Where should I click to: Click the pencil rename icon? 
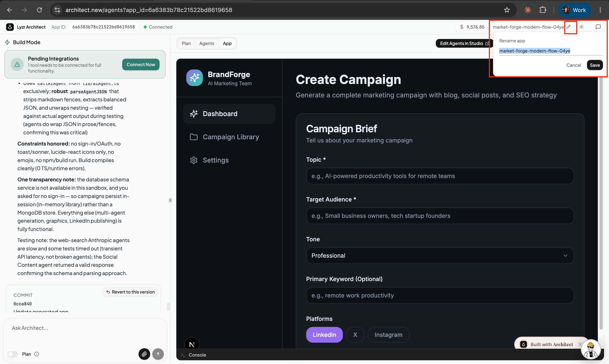coord(568,27)
